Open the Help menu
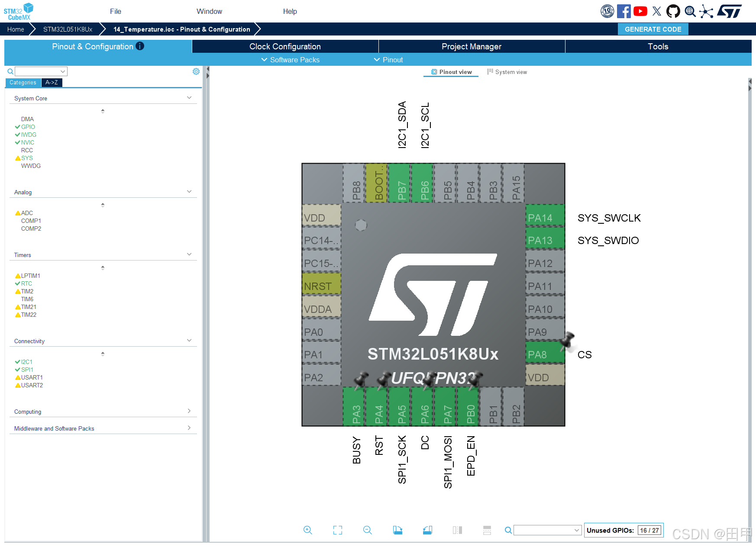 point(290,11)
